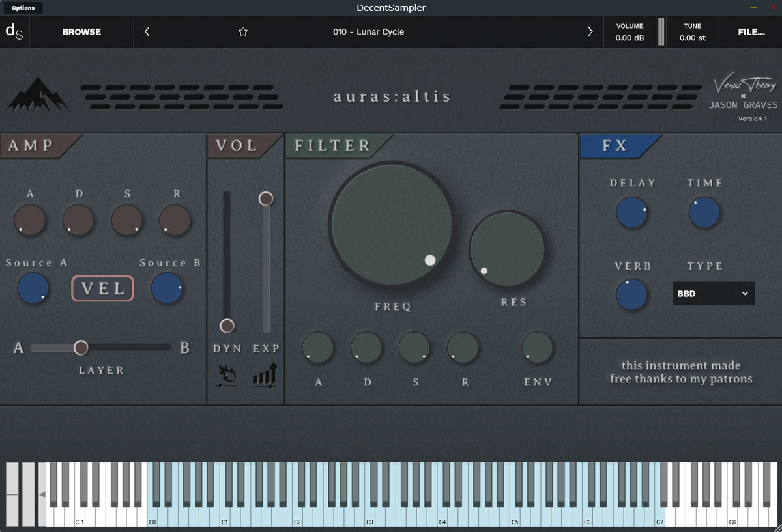Click the filter RES knob
This screenshot has width=782, height=532.
507,249
